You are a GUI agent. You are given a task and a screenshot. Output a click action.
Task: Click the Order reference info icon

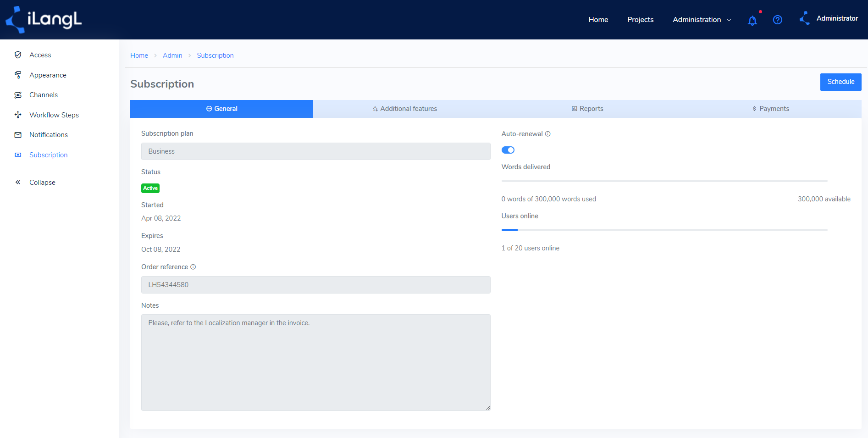[193, 267]
